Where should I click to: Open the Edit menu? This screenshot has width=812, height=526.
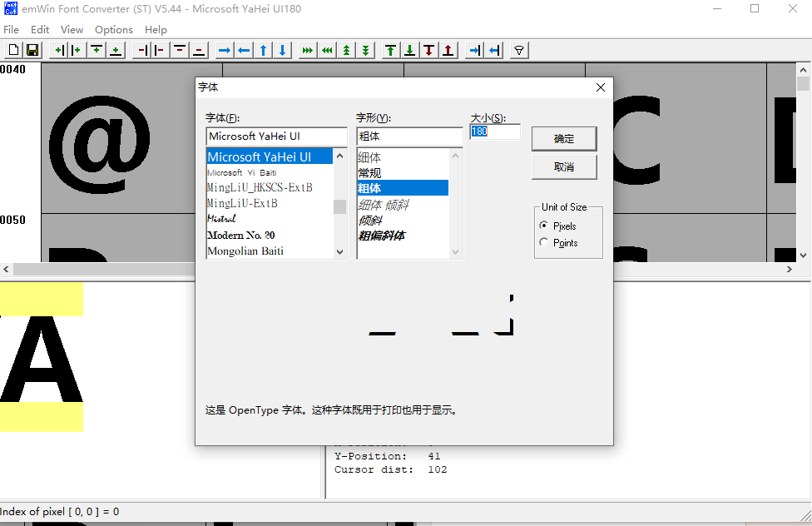tap(40, 29)
